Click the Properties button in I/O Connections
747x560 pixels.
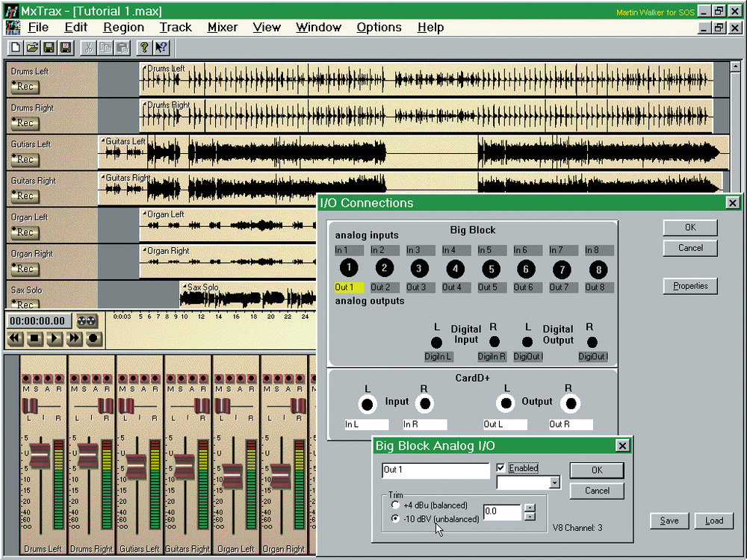[690, 286]
